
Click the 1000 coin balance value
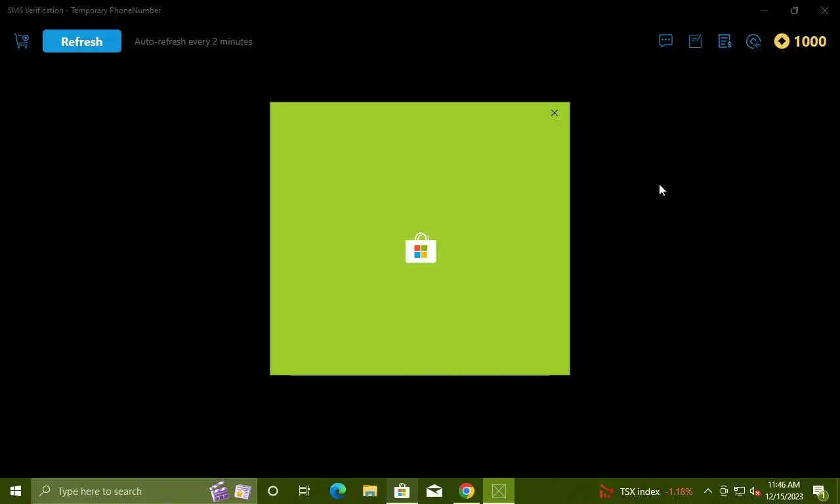coord(810,41)
